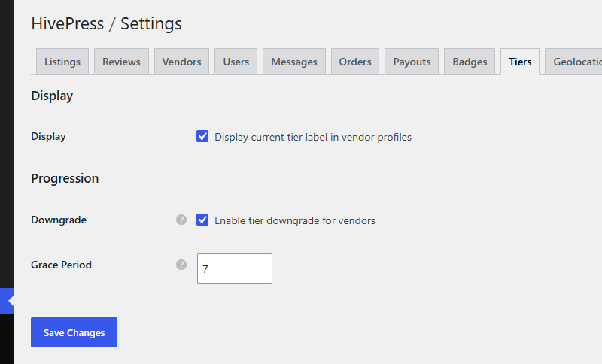Image resolution: width=602 pixels, height=364 pixels.
Task: Click the Save Changes button
Action: click(x=74, y=332)
